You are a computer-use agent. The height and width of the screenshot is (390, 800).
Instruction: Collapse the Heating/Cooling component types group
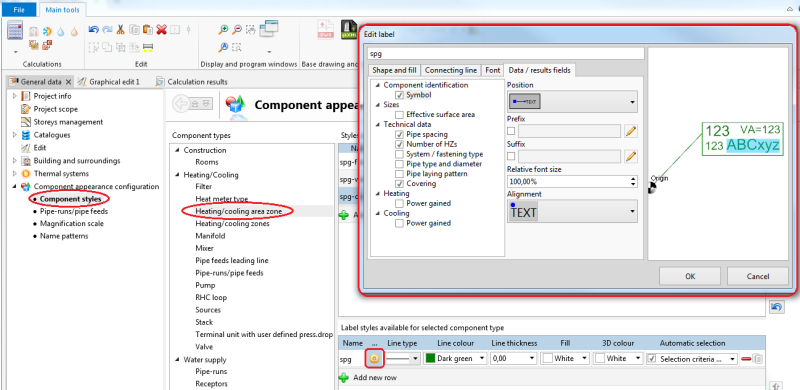click(x=177, y=175)
